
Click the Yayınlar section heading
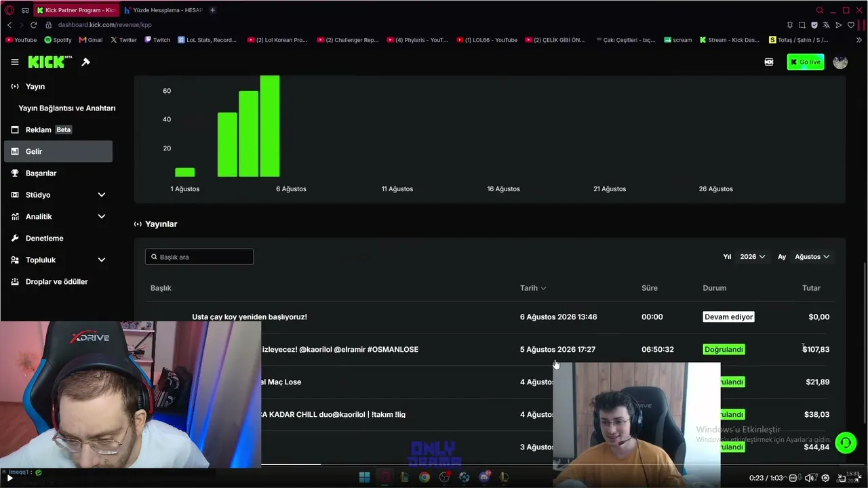pos(161,224)
